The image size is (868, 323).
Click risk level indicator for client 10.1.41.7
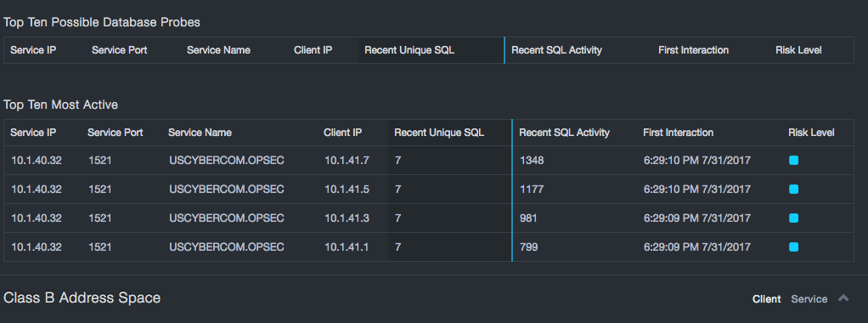pyautogui.click(x=793, y=161)
